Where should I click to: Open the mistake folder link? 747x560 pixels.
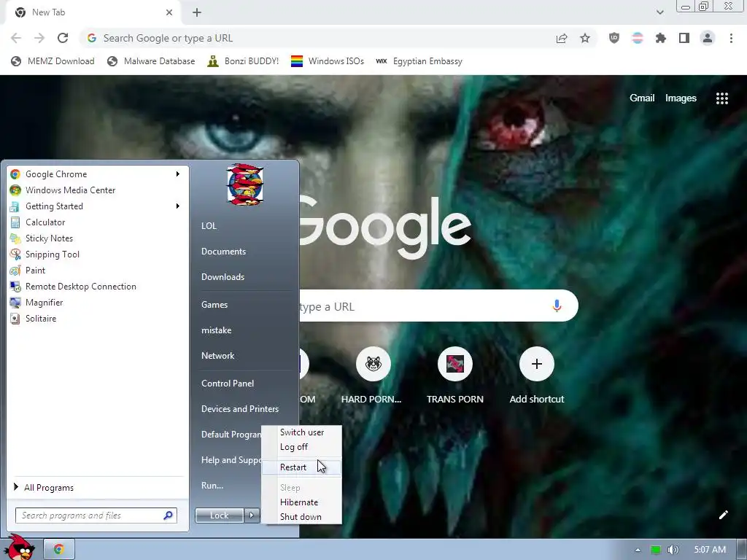point(216,330)
